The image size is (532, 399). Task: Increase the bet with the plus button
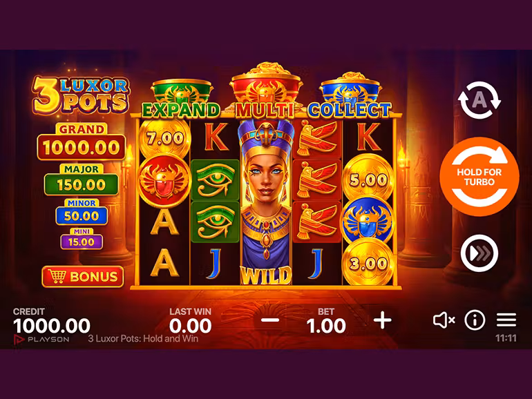tap(382, 320)
